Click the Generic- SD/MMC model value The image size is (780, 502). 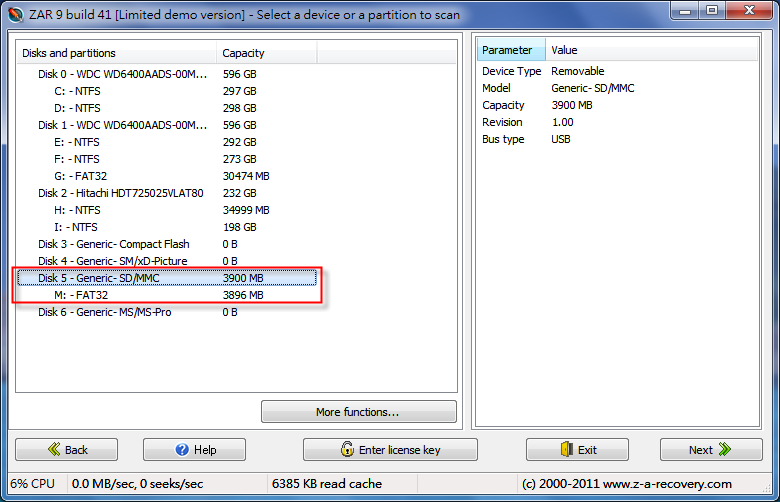pos(593,88)
